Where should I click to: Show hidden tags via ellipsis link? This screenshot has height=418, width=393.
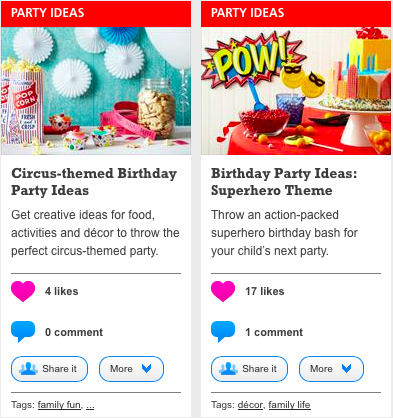click(90, 406)
